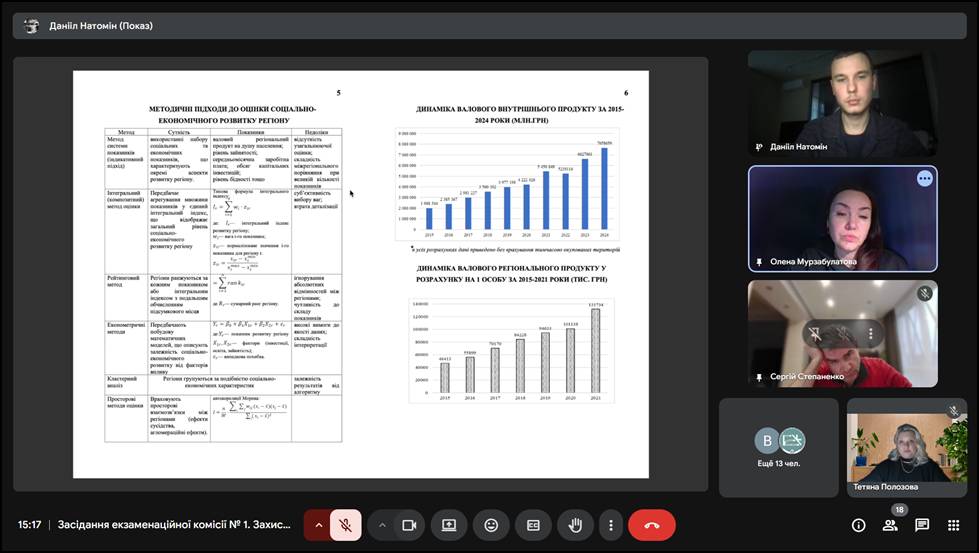Viewport: 979px width, 553px height.
Task: Turn on closed captions
Action: click(533, 525)
